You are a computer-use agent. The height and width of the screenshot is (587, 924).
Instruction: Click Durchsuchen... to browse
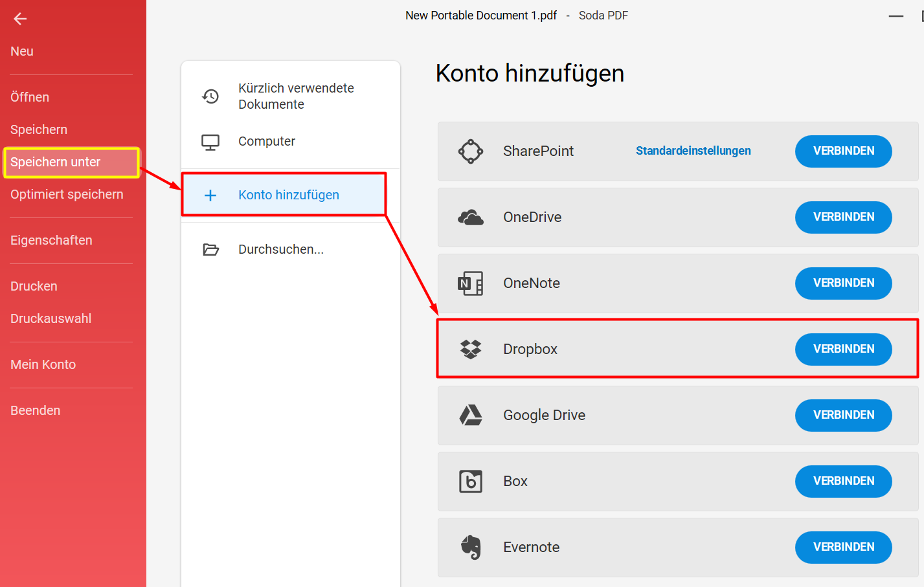click(290, 249)
